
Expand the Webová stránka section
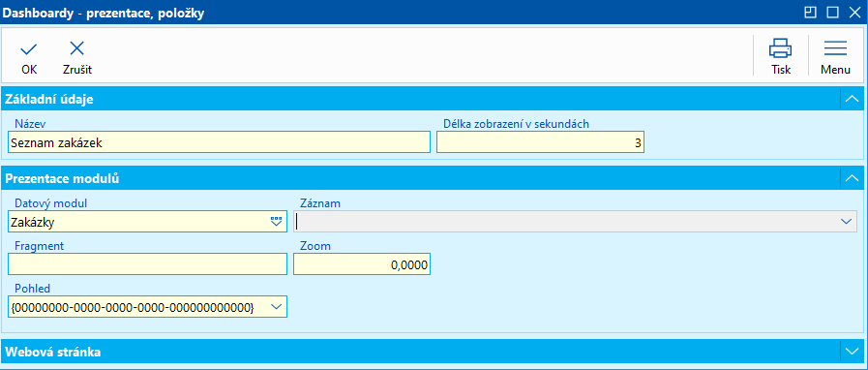tap(852, 352)
